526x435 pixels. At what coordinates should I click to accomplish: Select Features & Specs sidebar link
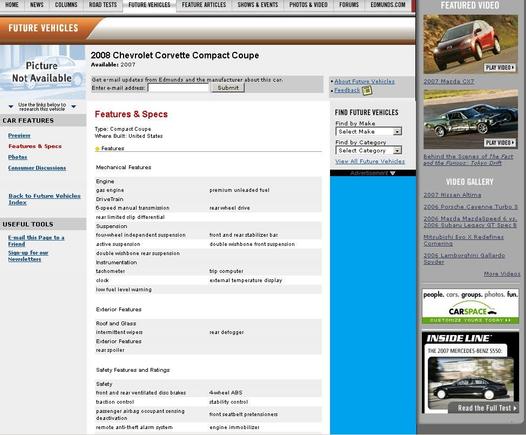tap(35, 146)
